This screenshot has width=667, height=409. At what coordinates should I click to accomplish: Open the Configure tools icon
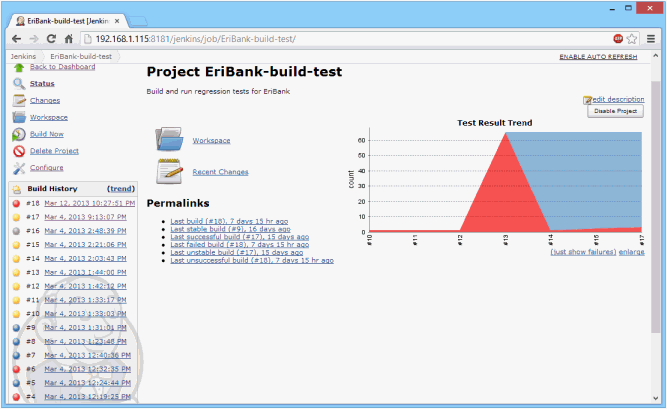coord(18,168)
